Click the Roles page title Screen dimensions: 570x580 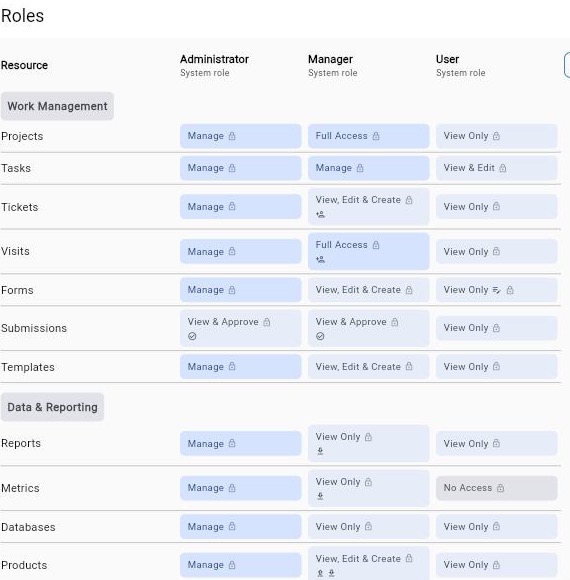tap(23, 16)
